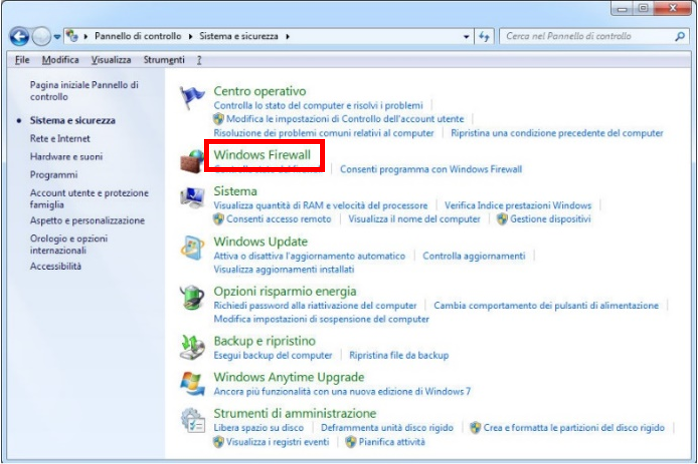Expand the arrow before Pannello di controllo breadcrumb
Viewport: 698px width, 464px height.
point(85,37)
